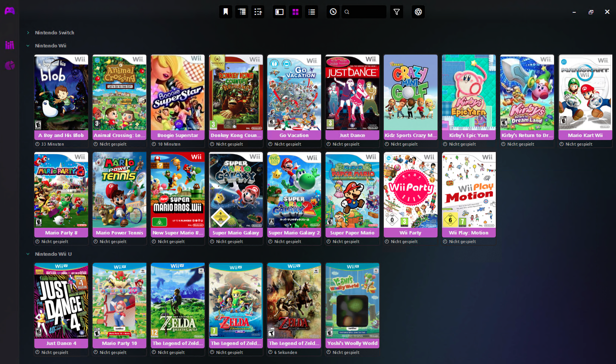Open the explorer compass panel
This screenshot has width=616, height=364.
[333, 12]
